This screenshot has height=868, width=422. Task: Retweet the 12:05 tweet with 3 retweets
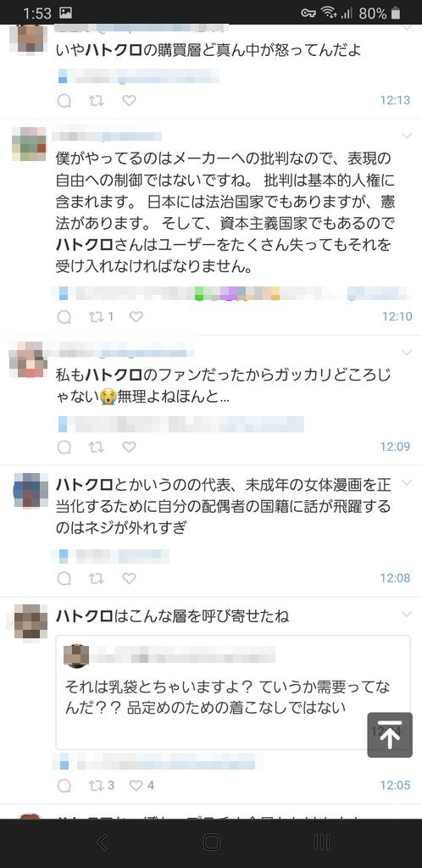(x=102, y=785)
